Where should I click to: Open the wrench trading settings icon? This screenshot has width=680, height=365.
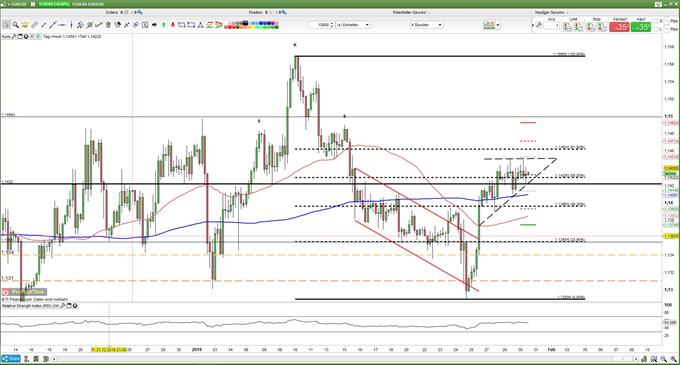pyautogui.click(x=539, y=25)
